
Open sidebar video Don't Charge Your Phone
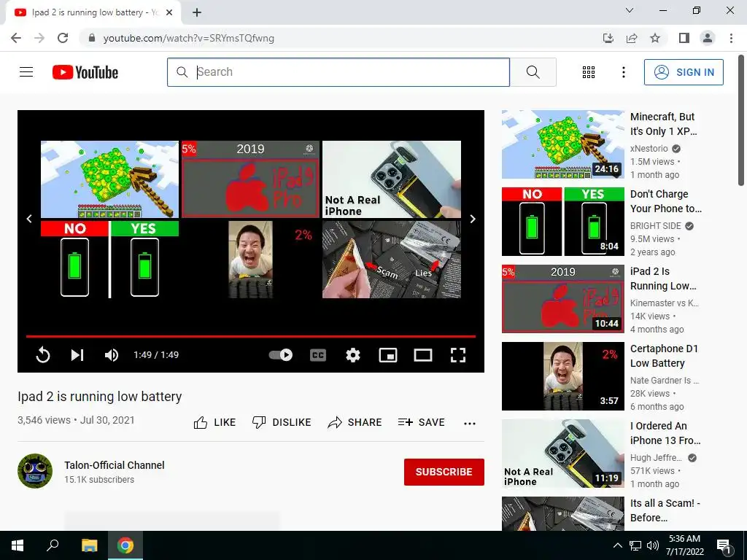point(665,201)
